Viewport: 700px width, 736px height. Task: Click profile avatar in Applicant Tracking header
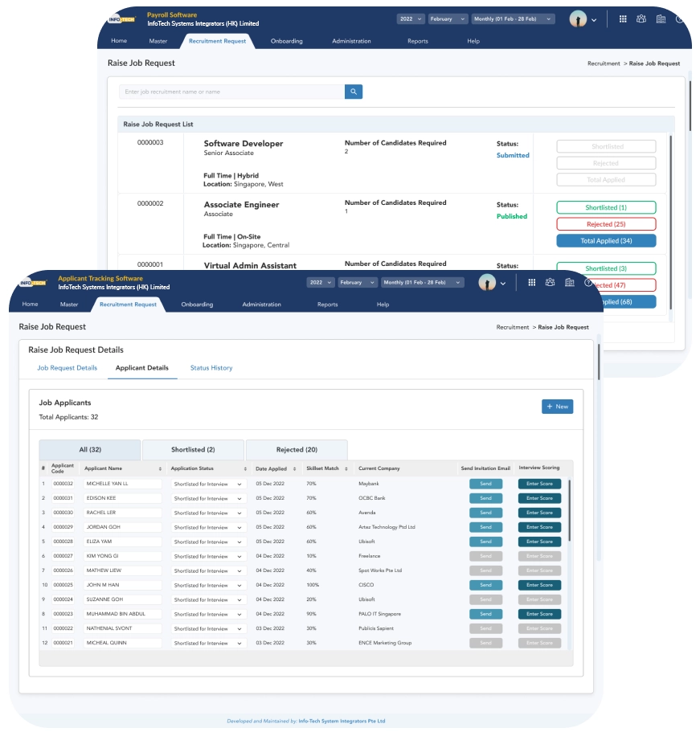(487, 282)
